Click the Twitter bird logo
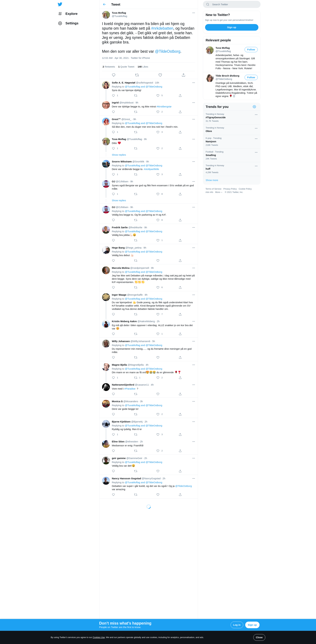 tap(60, 4)
